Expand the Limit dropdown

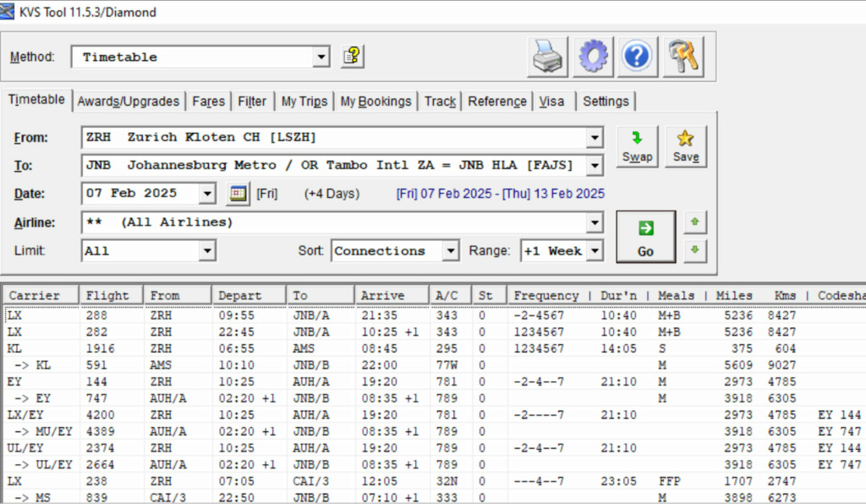coord(207,251)
